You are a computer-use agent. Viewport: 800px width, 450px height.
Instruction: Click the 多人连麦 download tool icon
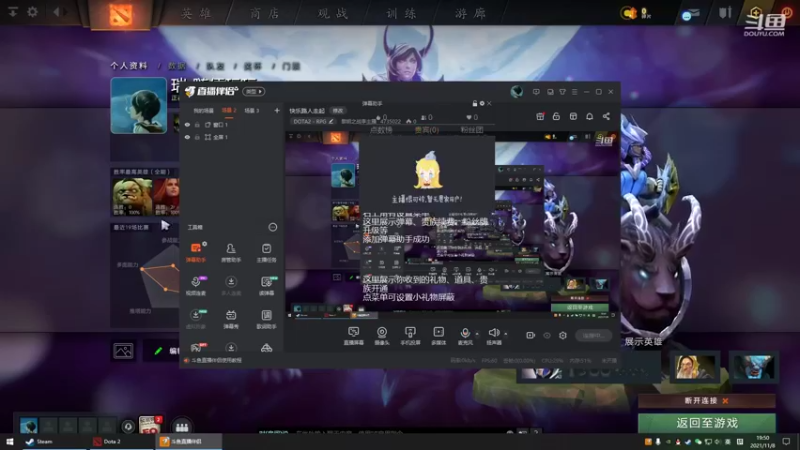click(231, 285)
